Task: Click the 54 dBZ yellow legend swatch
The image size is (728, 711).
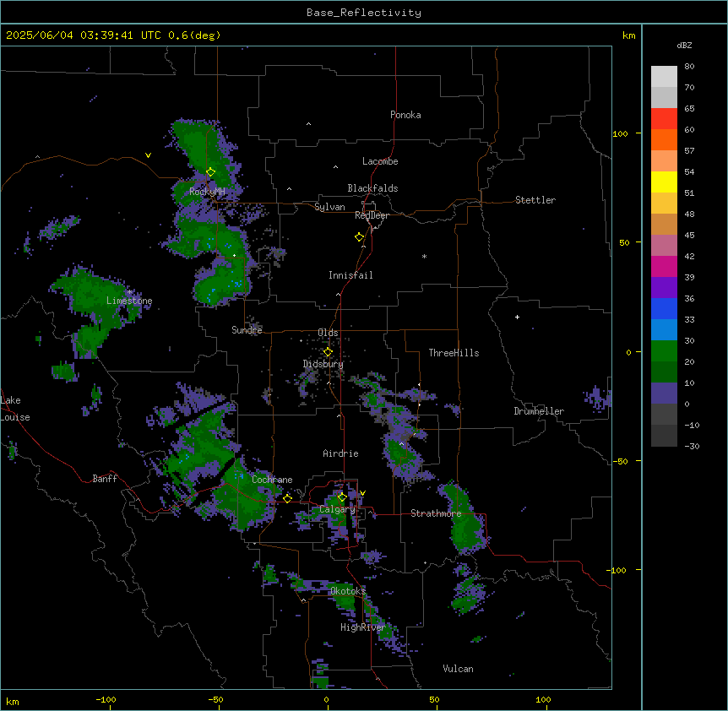Action: point(664,182)
